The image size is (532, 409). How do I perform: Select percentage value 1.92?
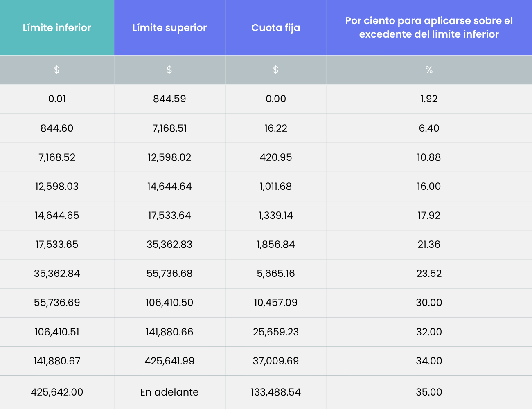pos(429,99)
